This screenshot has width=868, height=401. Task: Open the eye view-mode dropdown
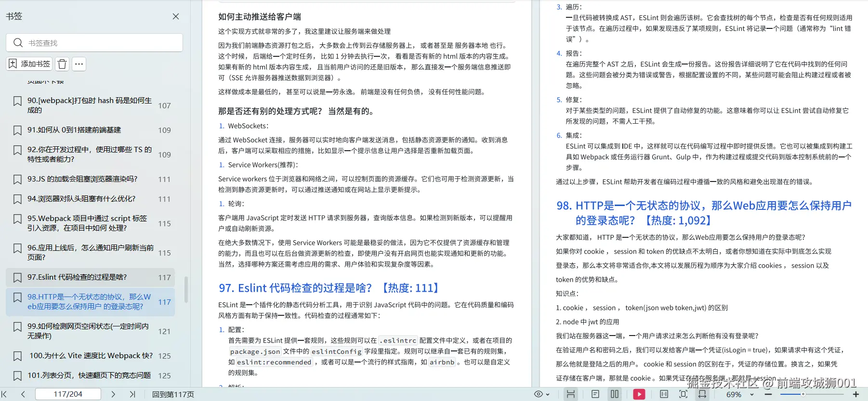(542, 394)
